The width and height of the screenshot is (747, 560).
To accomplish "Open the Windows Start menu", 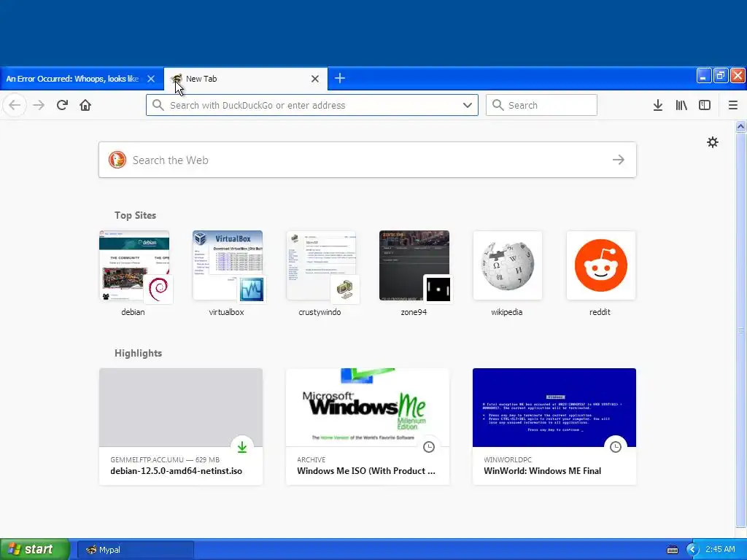I will (x=34, y=550).
